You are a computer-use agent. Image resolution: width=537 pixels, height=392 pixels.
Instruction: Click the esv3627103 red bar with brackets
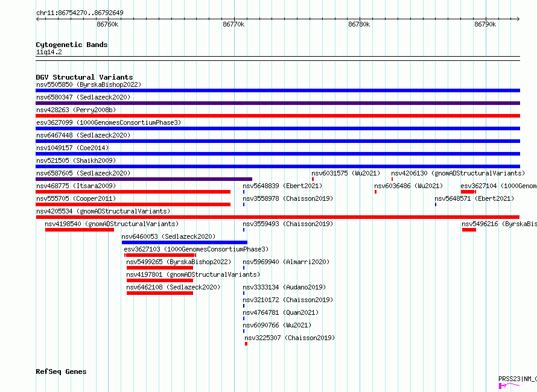click(160, 255)
